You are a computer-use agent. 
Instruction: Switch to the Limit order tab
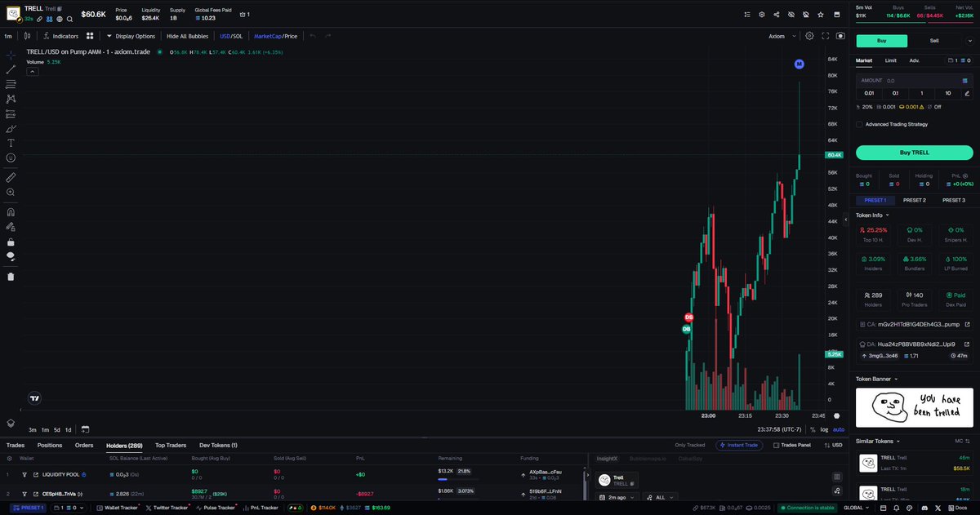pyautogui.click(x=890, y=60)
